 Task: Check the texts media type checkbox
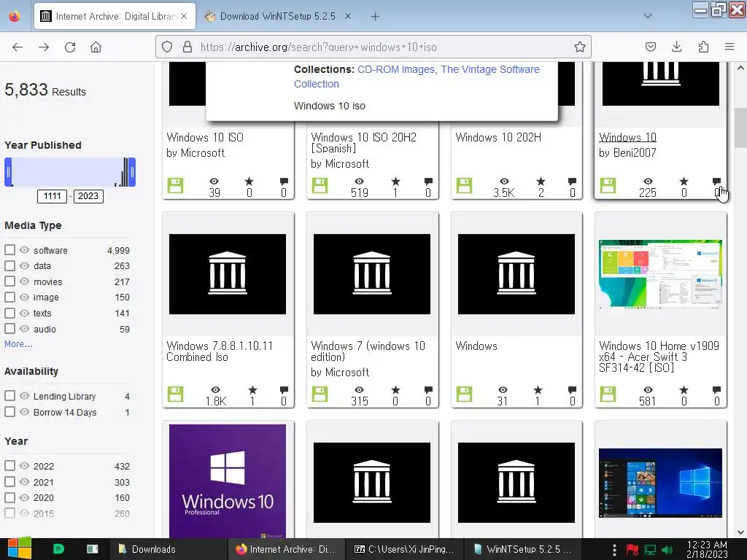9,313
